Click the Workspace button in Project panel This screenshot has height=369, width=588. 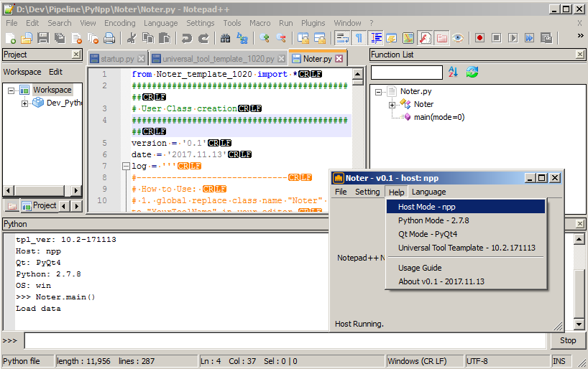[22, 72]
